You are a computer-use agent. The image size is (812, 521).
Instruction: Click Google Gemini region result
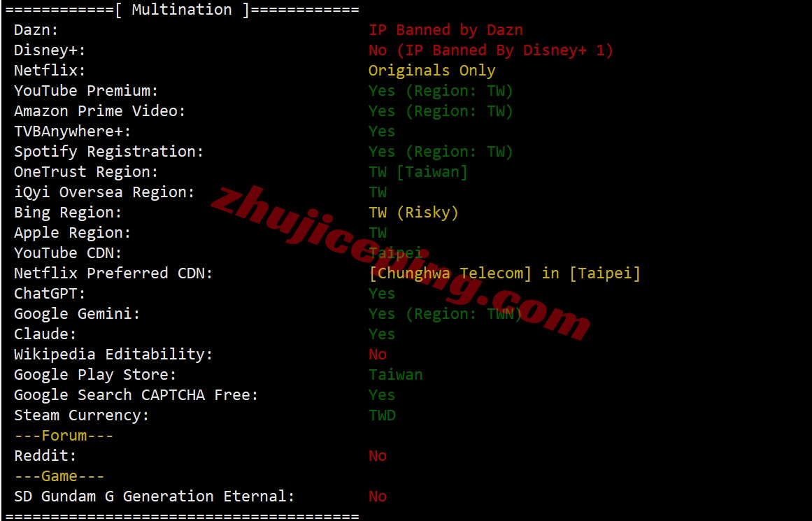click(x=446, y=314)
